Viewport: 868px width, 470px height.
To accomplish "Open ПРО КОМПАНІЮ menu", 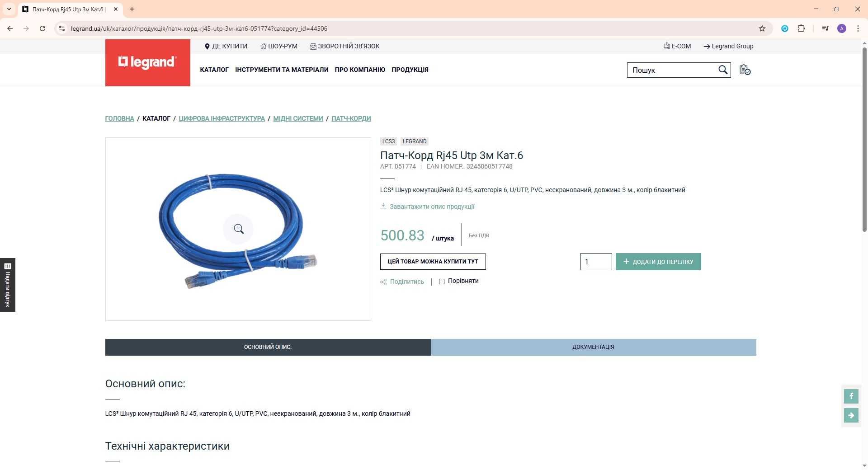I will click(360, 70).
